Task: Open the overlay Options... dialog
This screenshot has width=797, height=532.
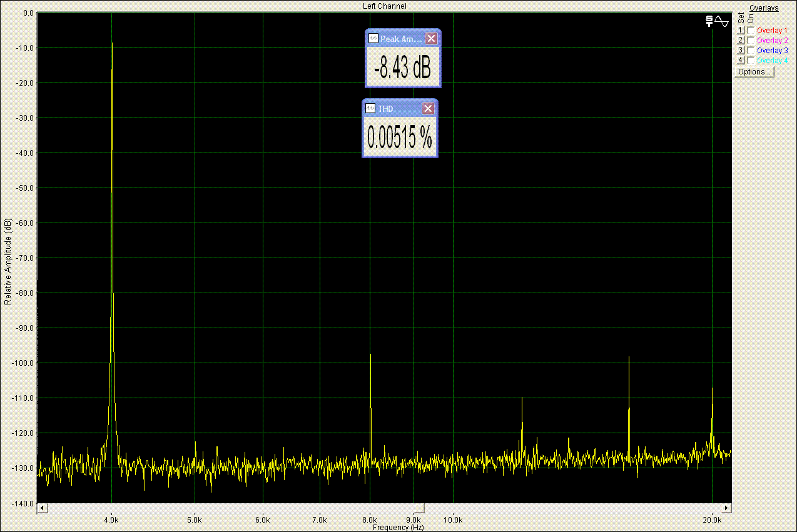Action: click(x=754, y=72)
